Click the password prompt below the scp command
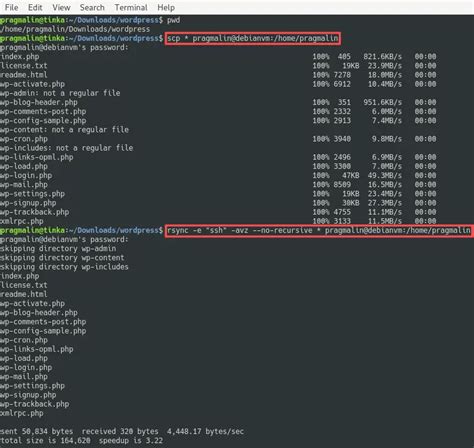The height and width of the screenshot is (448, 474). [64, 47]
